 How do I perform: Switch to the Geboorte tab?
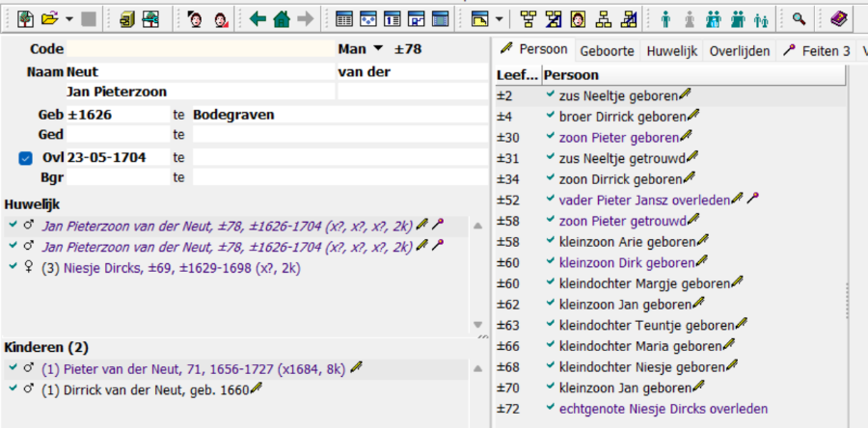[x=609, y=50]
